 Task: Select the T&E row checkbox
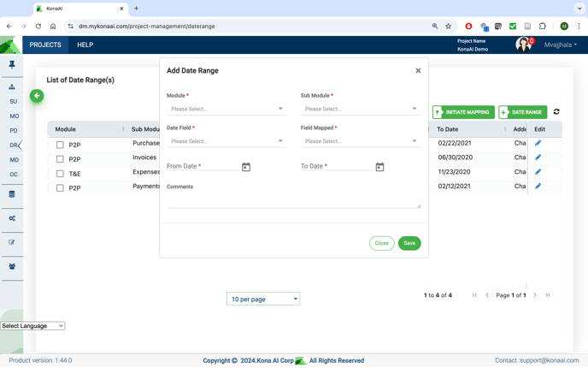coord(60,174)
